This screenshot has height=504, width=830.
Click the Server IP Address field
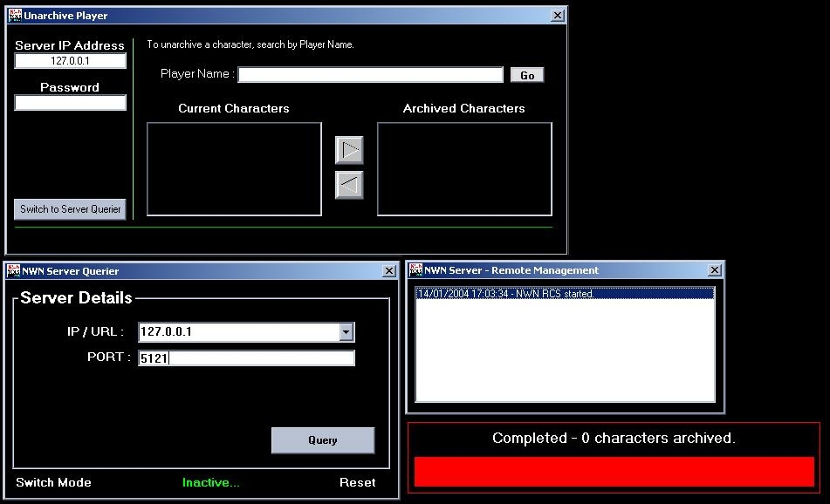pos(71,61)
